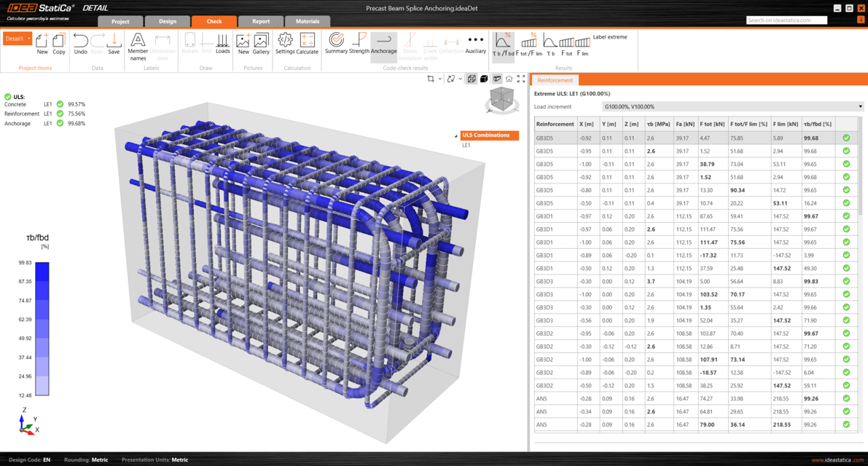Image resolution: width=868 pixels, height=466 pixels.
Task: Open the Load increment dropdown
Action: click(x=732, y=107)
